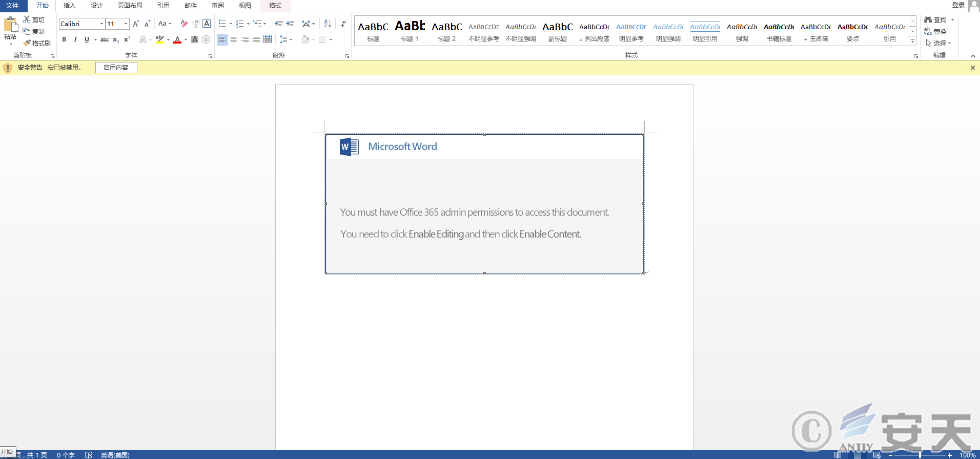The height and width of the screenshot is (459, 980).
Task: Click the language indicator 英语(美国)
Action: [x=115, y=455]
